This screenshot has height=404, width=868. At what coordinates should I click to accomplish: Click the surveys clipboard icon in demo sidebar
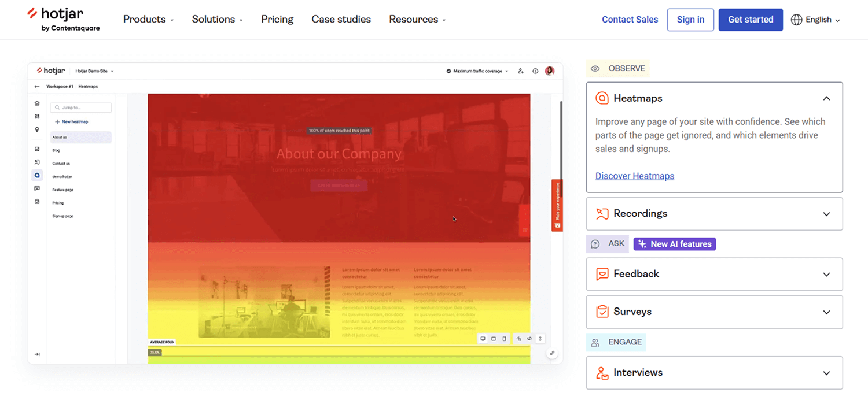[37, 202]
